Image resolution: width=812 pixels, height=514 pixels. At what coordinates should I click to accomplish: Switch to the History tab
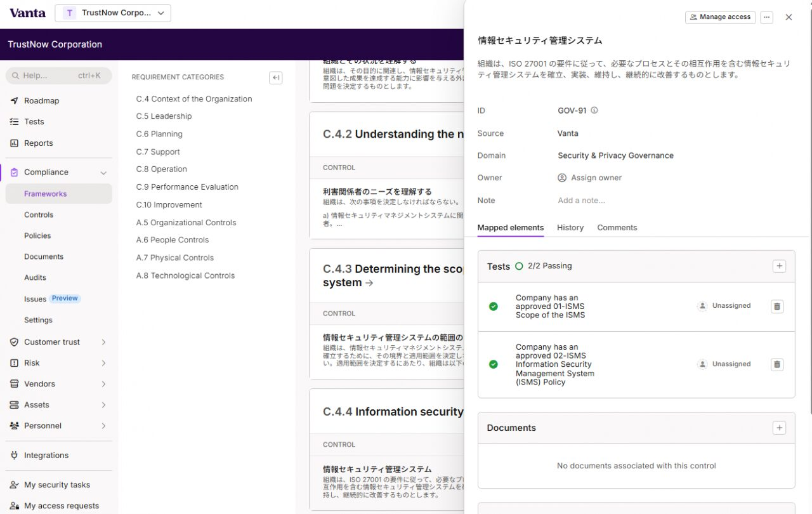(570, 228)
